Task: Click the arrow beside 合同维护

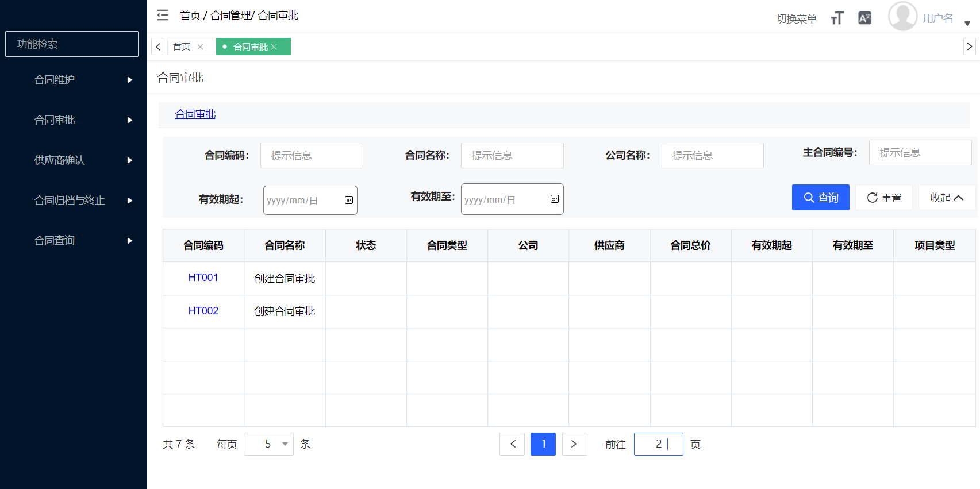Action: click(130, 80)
